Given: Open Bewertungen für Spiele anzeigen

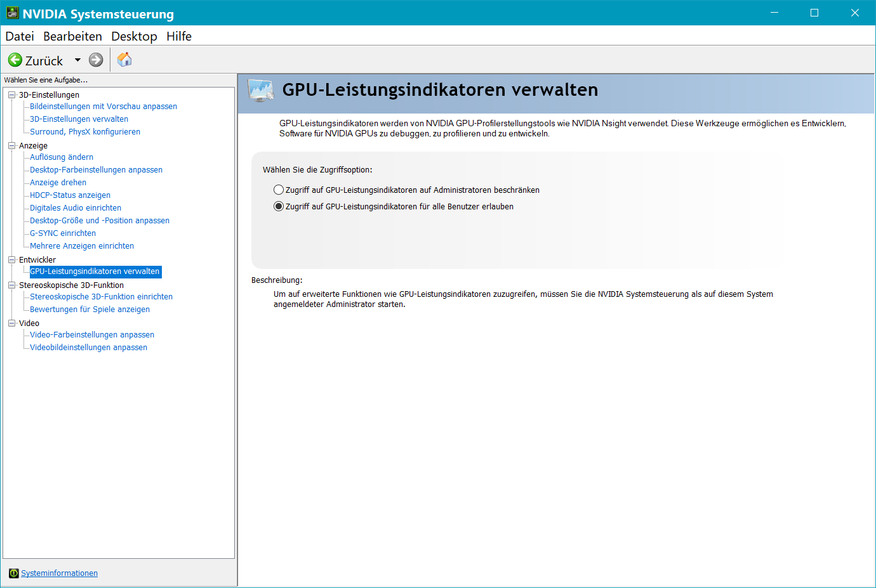Looking at the screenshot, I should (x=90, y=310).
